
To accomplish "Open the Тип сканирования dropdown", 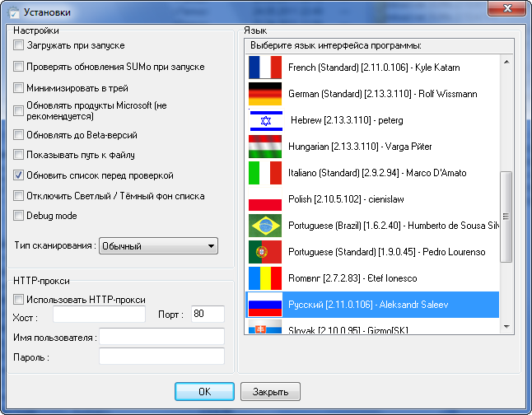I will [158, 245].
